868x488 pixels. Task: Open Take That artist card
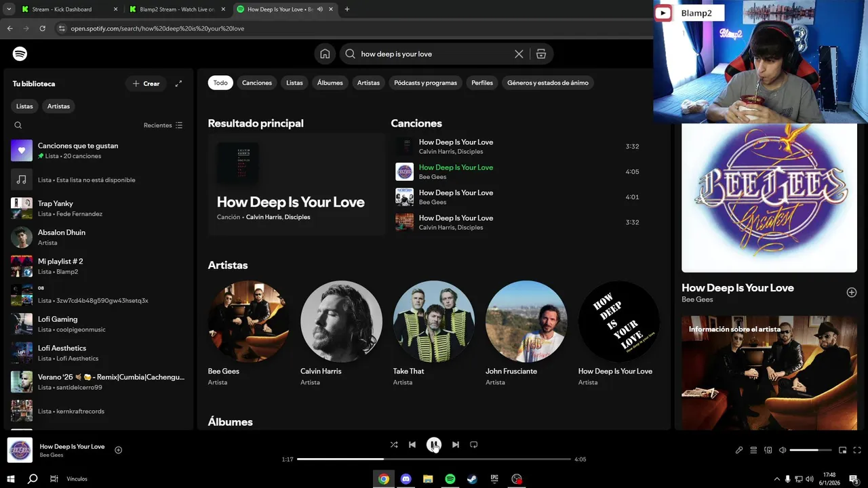click(x=434, y=333)
